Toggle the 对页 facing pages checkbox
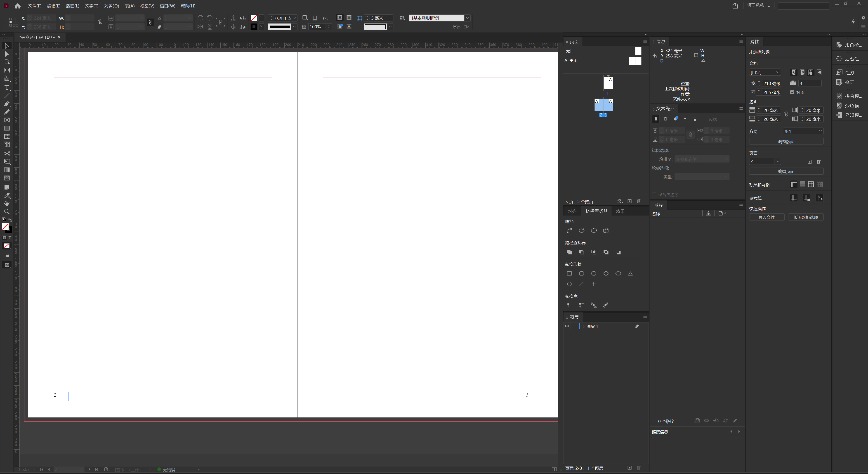Image resolution: width=868 pixels, height=474 pixels. (792, 92)
